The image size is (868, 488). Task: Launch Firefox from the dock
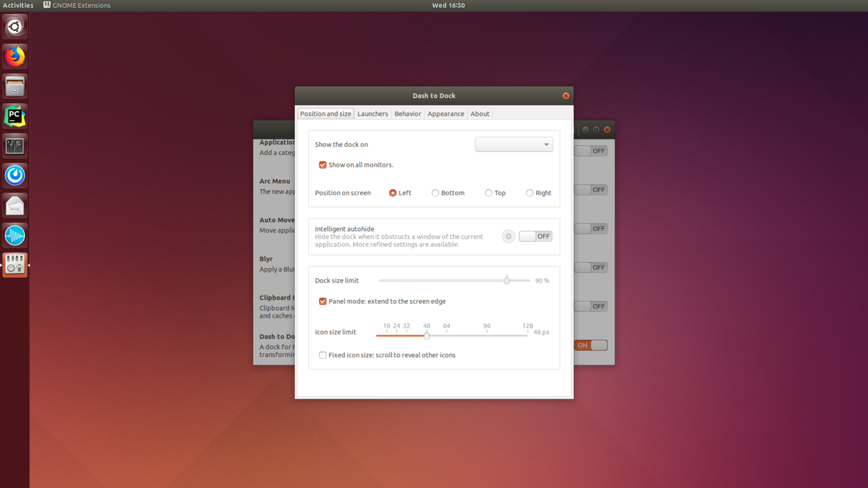(15, 57)
